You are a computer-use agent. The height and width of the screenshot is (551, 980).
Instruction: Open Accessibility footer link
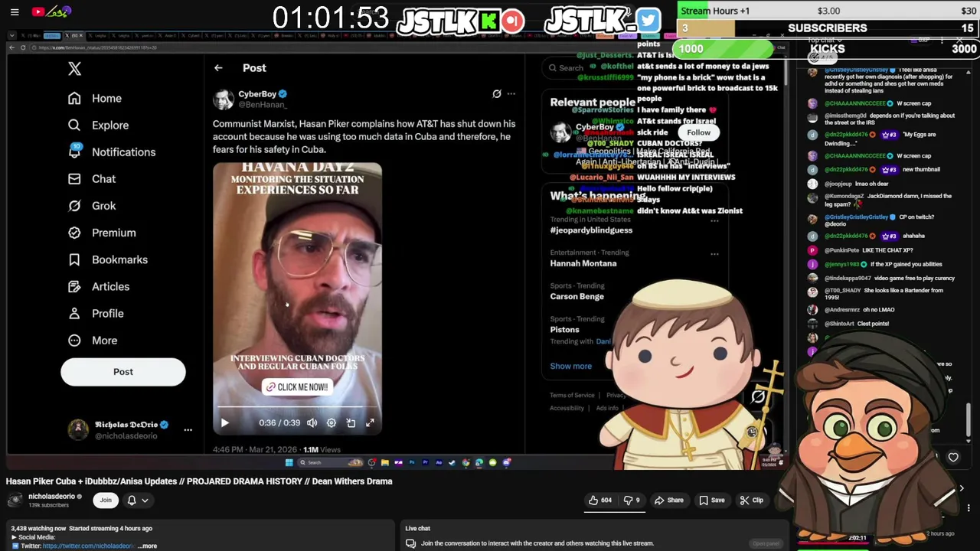pyautogui.click(x=567, y=408)
